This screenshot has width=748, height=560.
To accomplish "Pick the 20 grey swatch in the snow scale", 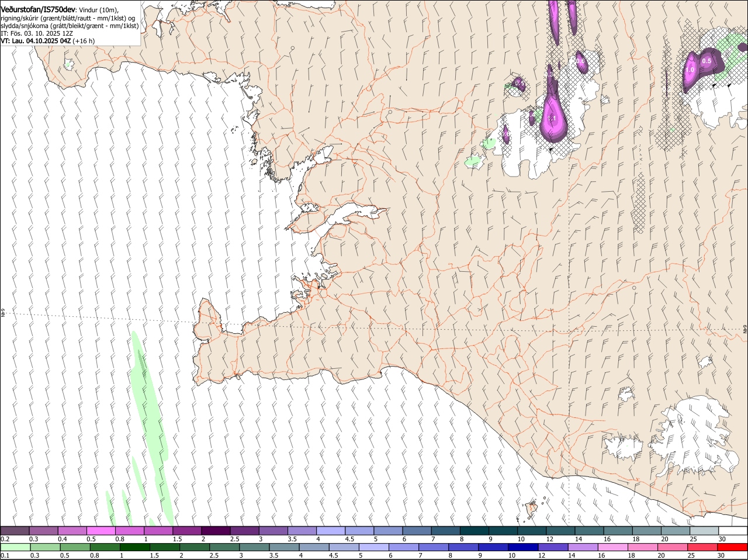I will click(676, 531).
